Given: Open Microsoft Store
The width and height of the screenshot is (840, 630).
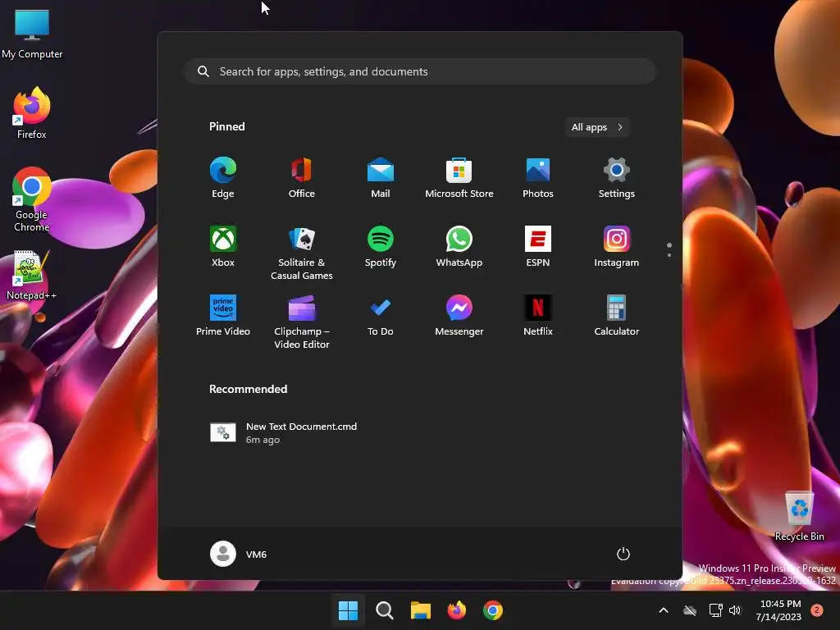Looking at the screenshot, I should [459, 178].
